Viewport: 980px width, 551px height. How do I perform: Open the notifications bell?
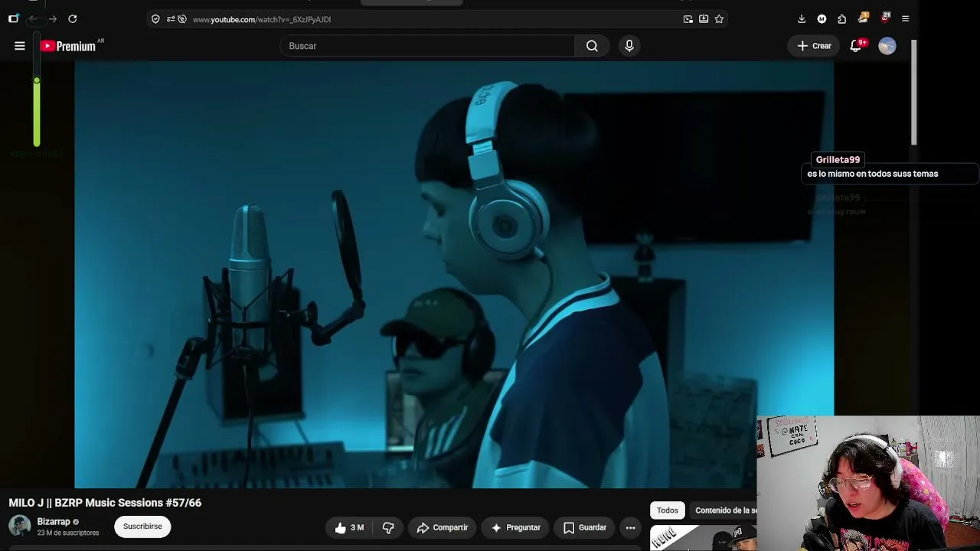tap(856, 46)
